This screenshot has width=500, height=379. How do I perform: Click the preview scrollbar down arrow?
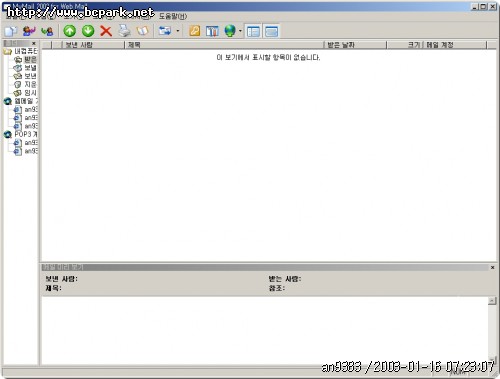coord(492,359)
